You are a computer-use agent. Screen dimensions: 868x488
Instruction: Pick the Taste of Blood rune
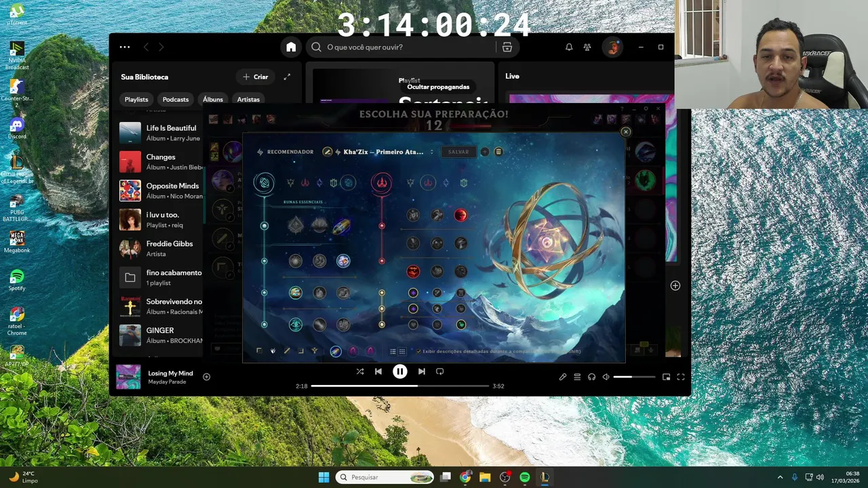click(437, 215)
